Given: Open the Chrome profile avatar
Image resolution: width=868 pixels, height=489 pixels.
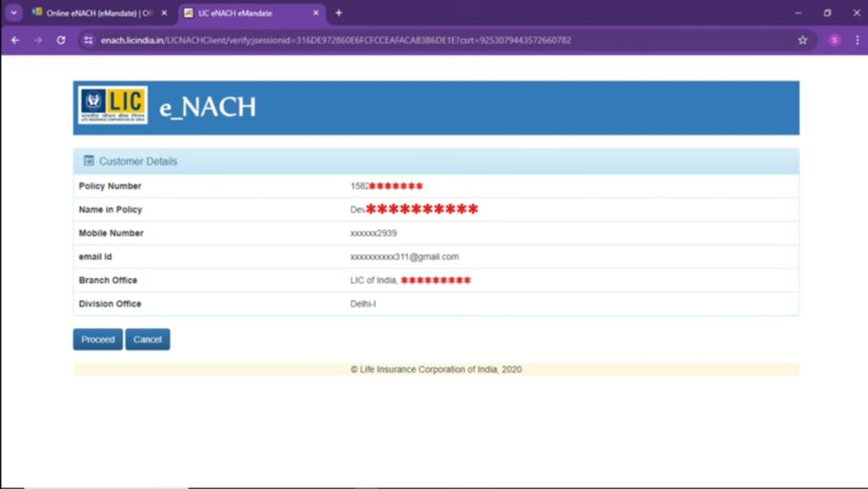Looking at the screenshot, I should click(x=834, y=41).
